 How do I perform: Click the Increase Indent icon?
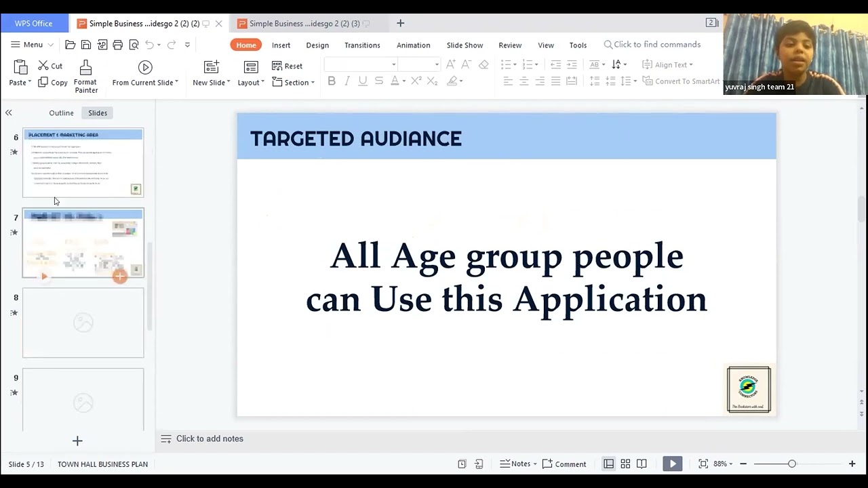(x=572, y=64)
